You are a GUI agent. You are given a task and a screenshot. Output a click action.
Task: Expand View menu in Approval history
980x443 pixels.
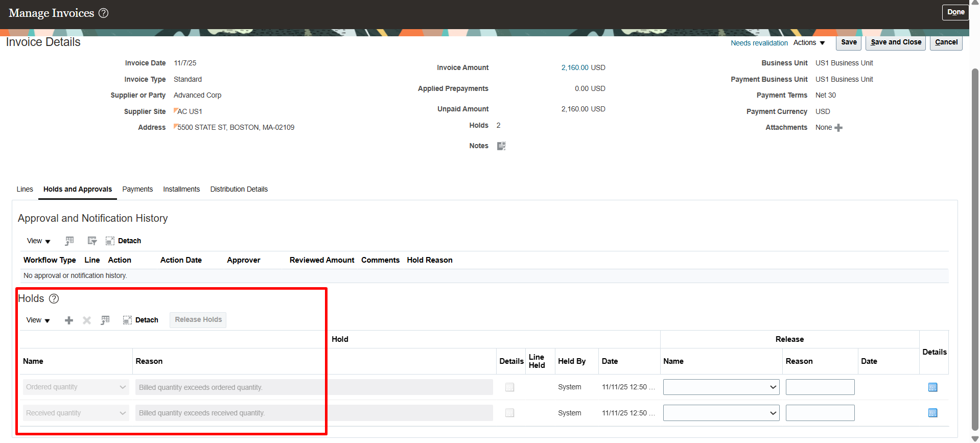pyautogui.click(x=38, y=241)
